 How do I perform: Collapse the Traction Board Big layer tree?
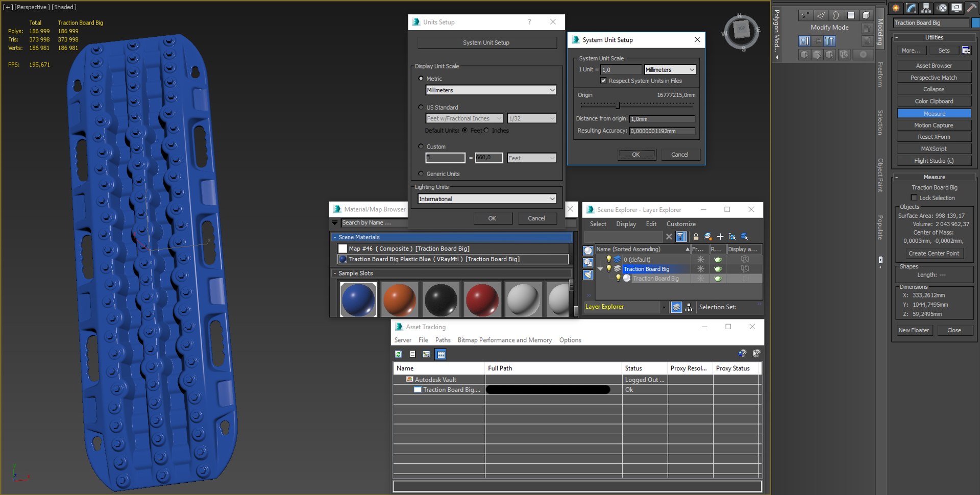click(x=601, y=269)
